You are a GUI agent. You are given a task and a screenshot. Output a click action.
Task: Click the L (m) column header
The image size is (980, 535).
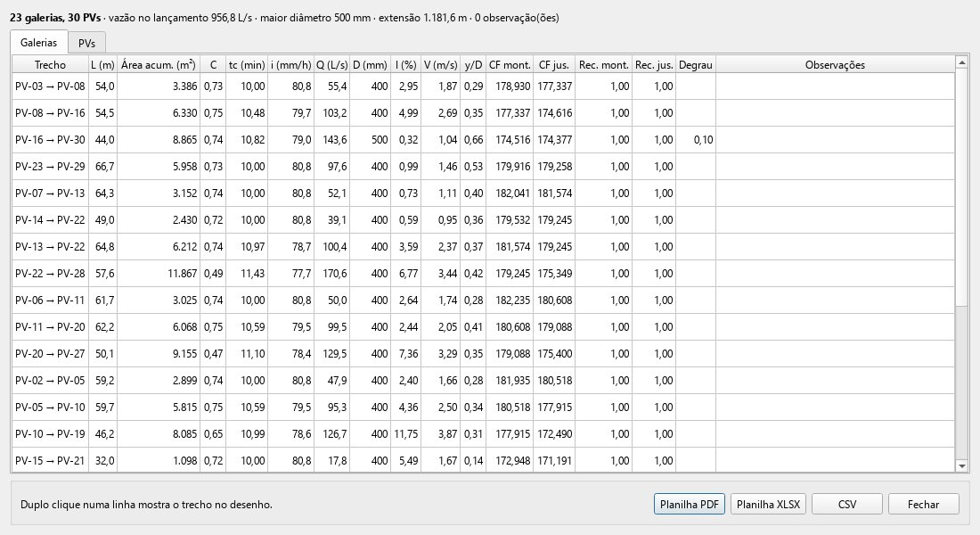[x=102, y=64]
